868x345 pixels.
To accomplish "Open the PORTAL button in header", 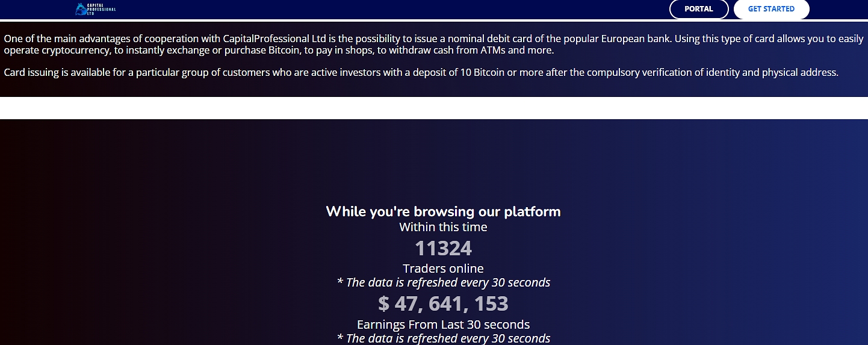I will [x=698, y=9].
